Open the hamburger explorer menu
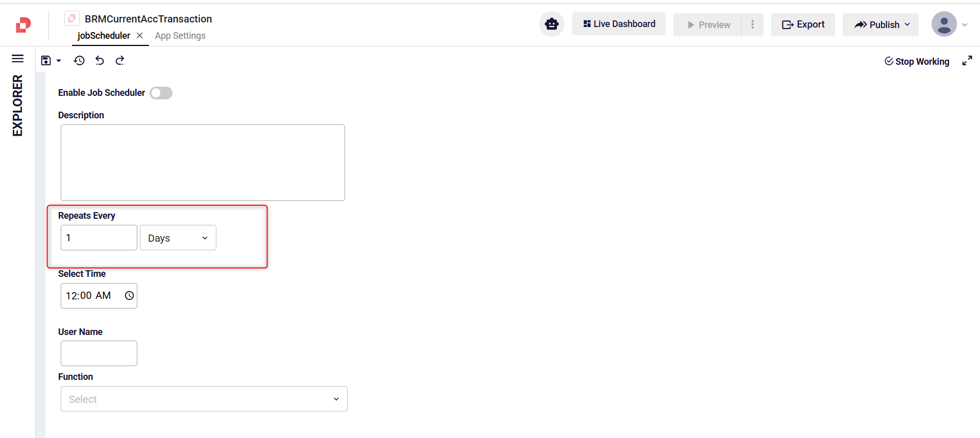 pos(17,59)
